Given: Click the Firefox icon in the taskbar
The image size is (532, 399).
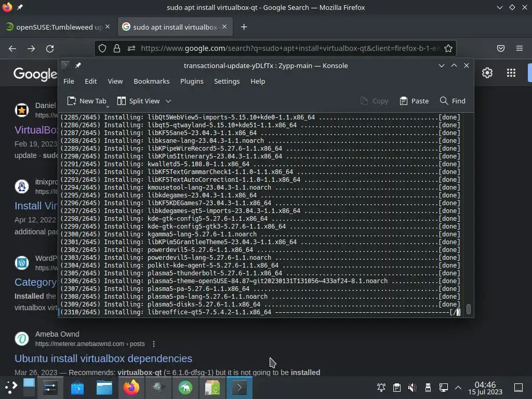Looking at the screenshot, I should pos(131,388).
